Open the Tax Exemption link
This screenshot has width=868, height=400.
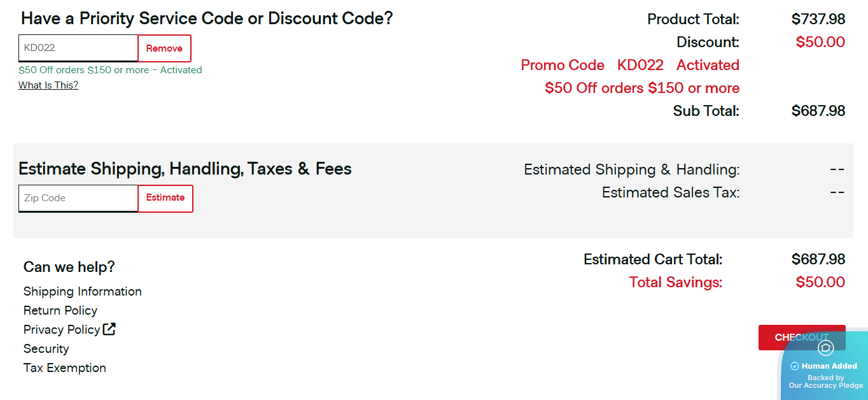[65, 368]
